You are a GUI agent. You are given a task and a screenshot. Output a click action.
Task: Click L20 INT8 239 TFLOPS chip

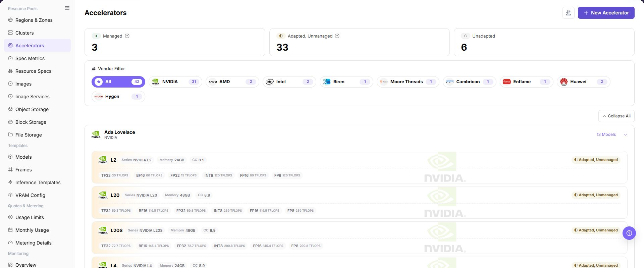click(x=228, y=211)
